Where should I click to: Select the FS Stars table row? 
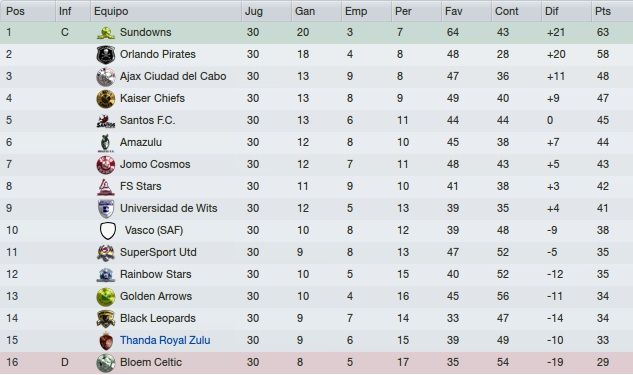point(316,186)
